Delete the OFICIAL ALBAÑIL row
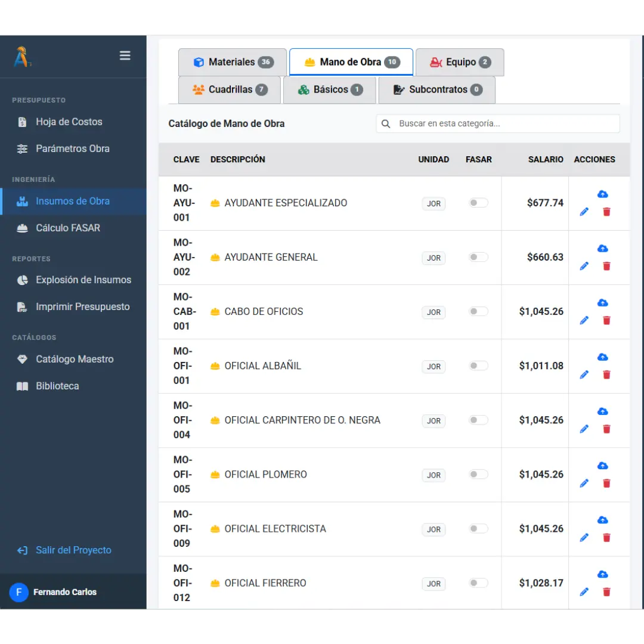This screenshot has height=644, width=644. [x=606, y=374]
